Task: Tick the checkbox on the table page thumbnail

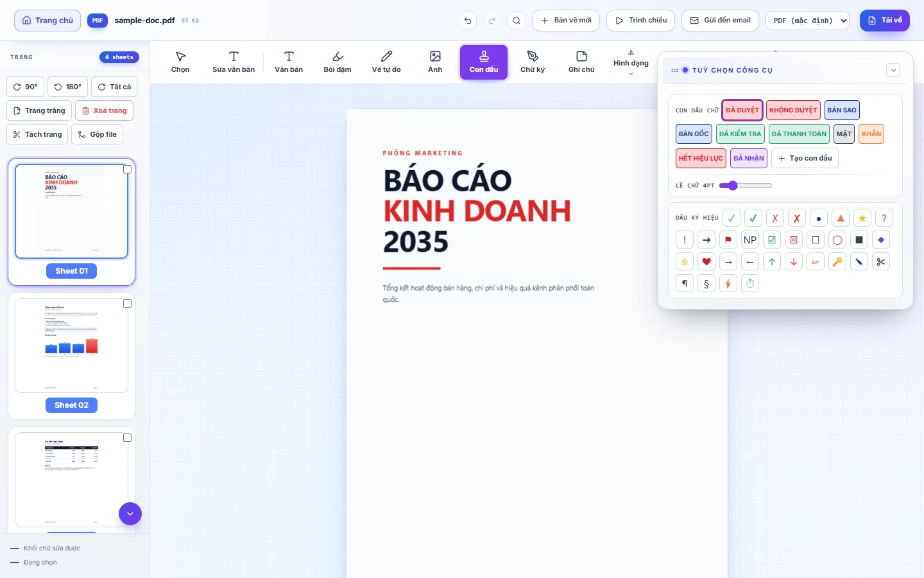Action: point(127,438)
